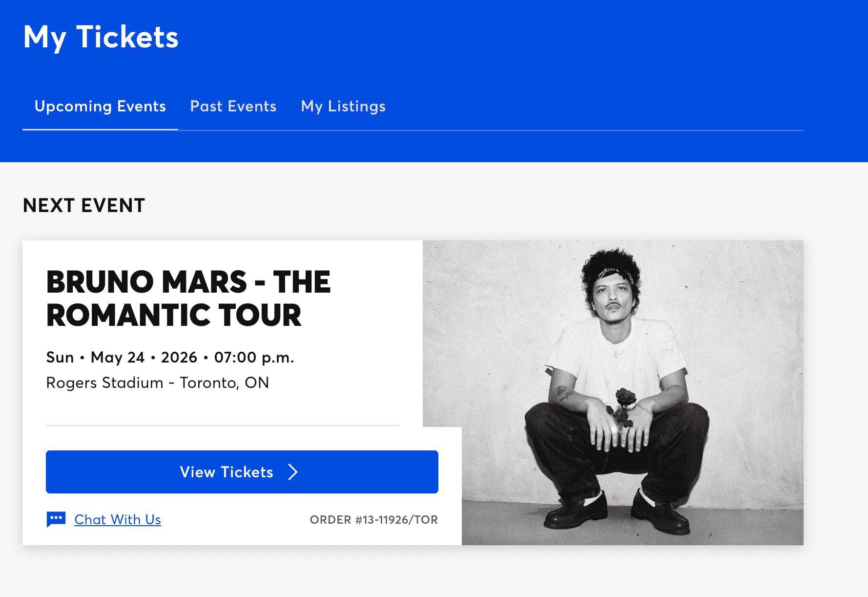Click the Chat With Us underlined text
868x597 pixels.
(117, 519)
